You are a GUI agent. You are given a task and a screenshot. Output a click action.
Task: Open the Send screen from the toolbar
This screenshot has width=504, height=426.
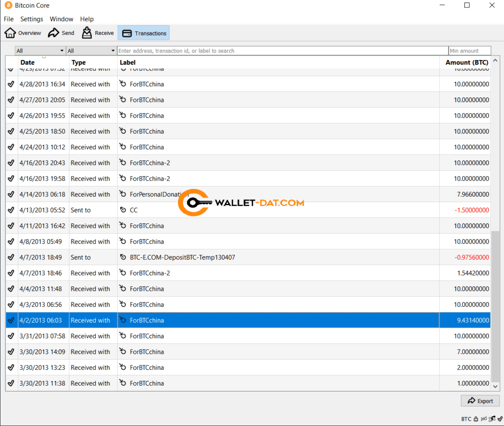point(61,32)
